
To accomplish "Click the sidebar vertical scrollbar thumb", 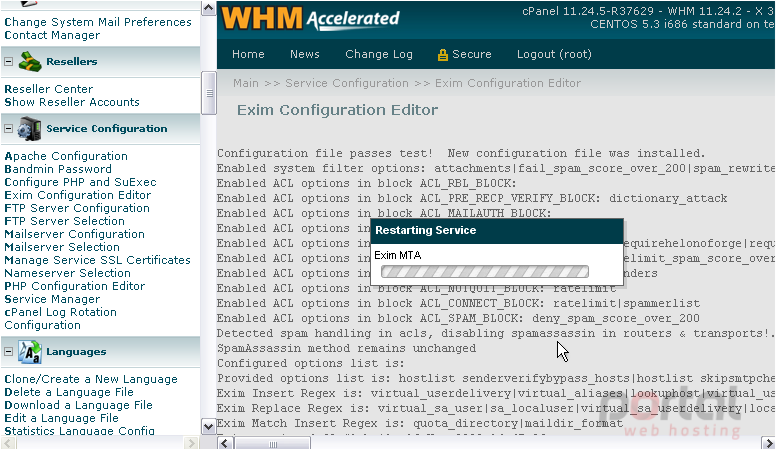I will click(209, 93).
